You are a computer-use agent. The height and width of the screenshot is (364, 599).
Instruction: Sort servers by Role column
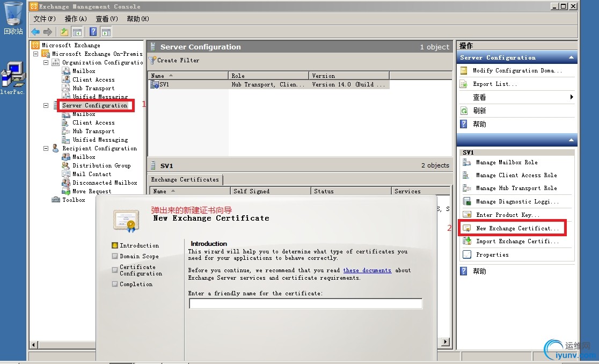[268, 76]
